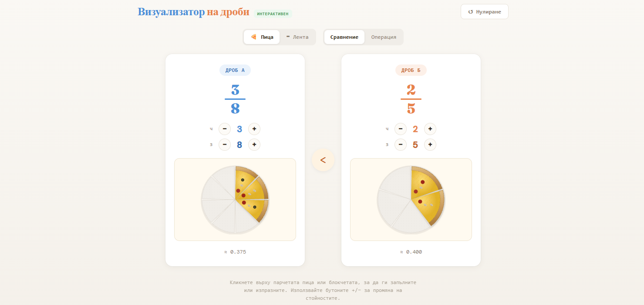
Task: Switch to Лента view mode
Action: click(x=297, y=37)
